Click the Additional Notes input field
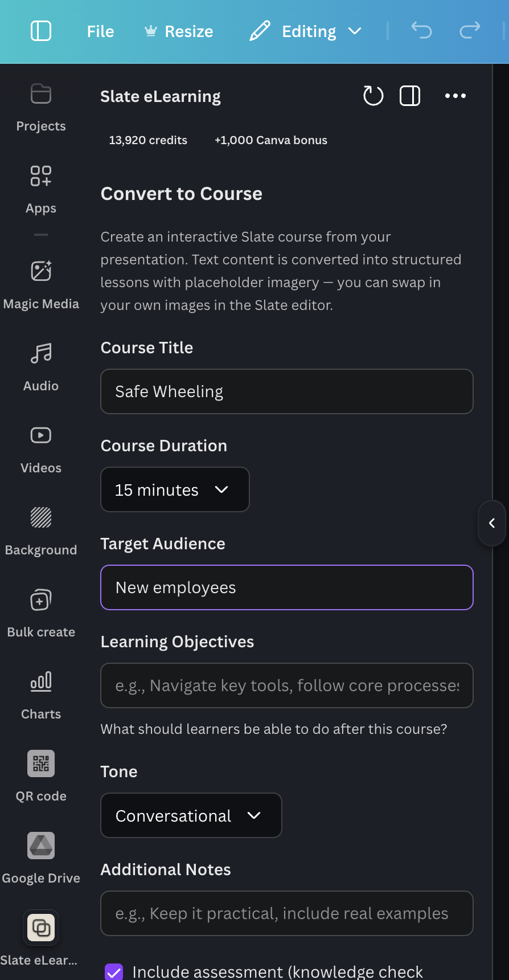Image resolution: width=509 pixels, height=980 pixels. point(287,913)
